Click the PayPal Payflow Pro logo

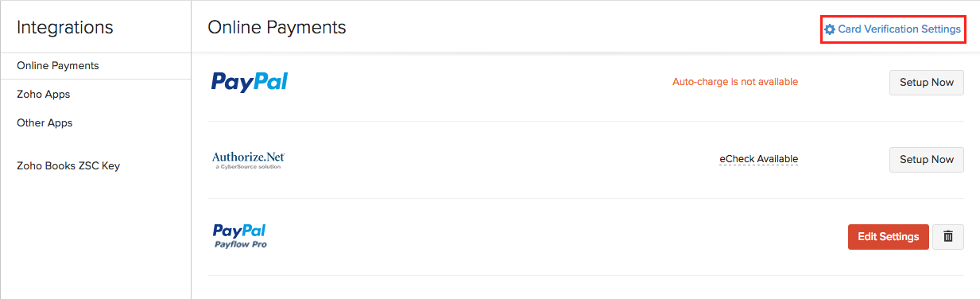pos(240,236)
